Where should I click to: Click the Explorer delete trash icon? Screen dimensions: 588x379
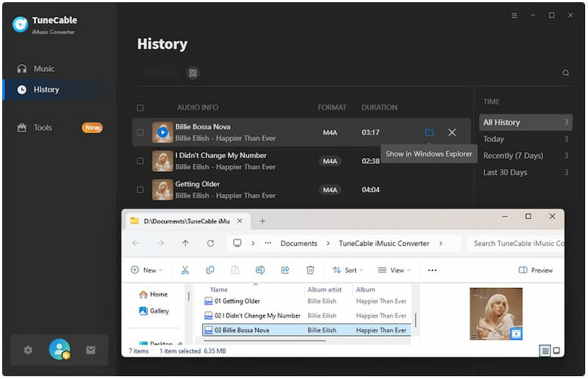point(310,270)
